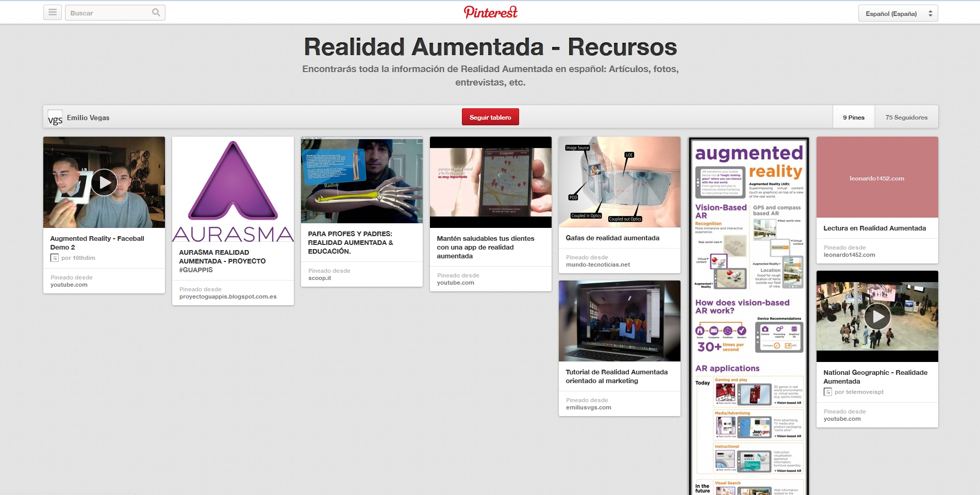The width and height of the screenshot is (980, 495).
Task: Open the hamburger menu icon
Action: point(53,12)
